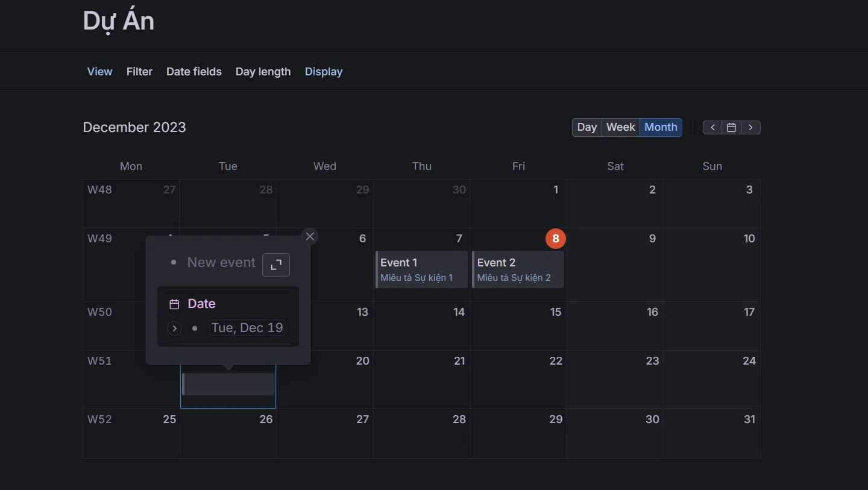Click the Dự Án page title
Screen dimensions: 868x490
coord(119,20)
